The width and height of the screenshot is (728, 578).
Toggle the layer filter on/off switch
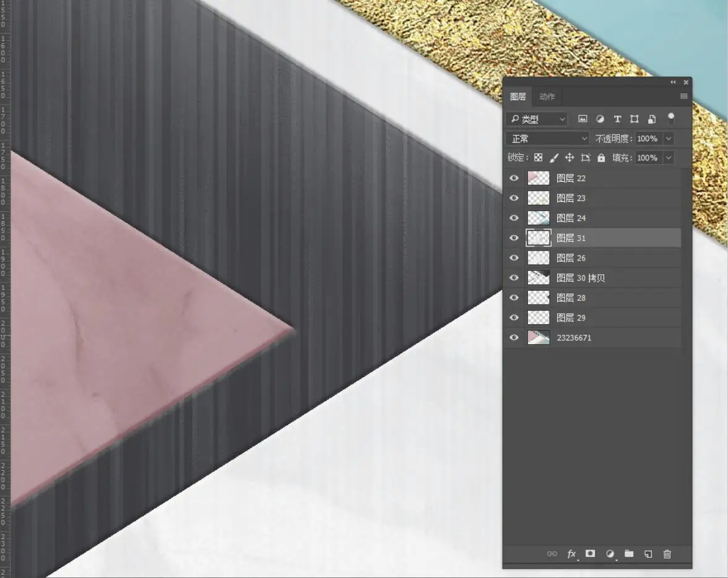coord(671,118)
